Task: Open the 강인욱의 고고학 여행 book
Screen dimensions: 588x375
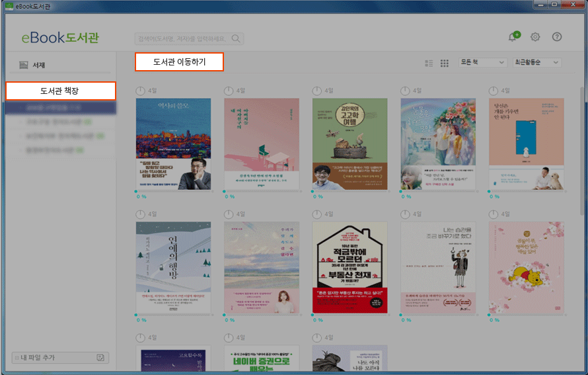Action: pos(349,144)
